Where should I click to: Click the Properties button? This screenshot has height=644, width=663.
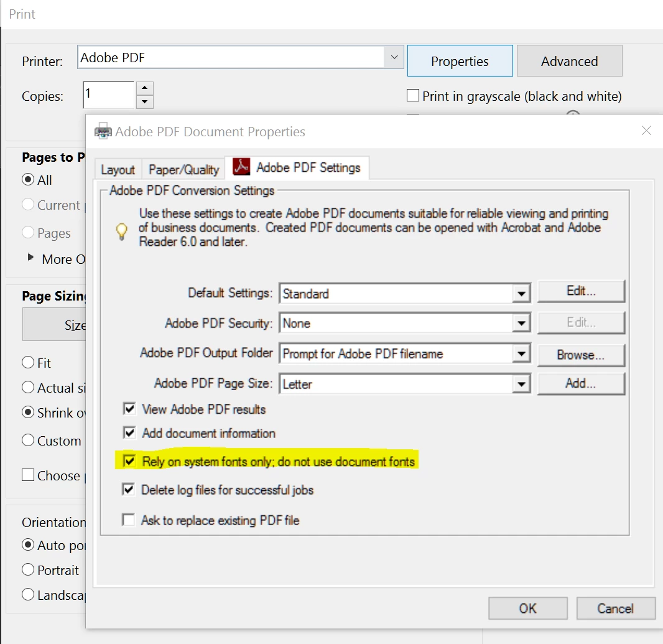coord(460,61)
